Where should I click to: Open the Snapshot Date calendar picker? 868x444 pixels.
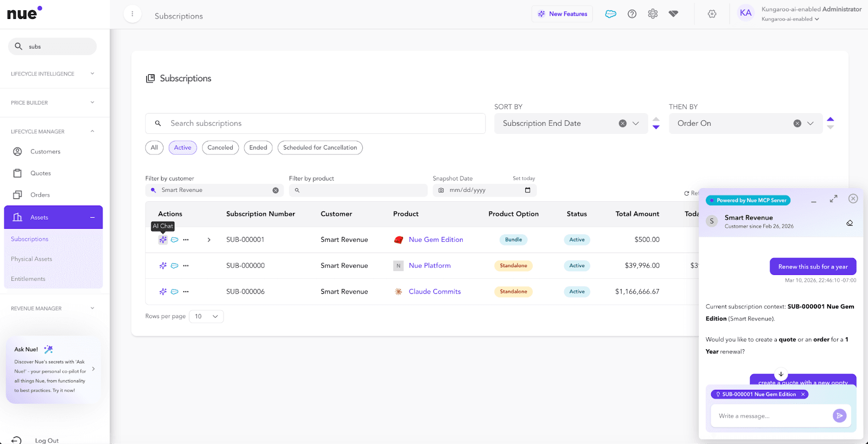[528, 190]
